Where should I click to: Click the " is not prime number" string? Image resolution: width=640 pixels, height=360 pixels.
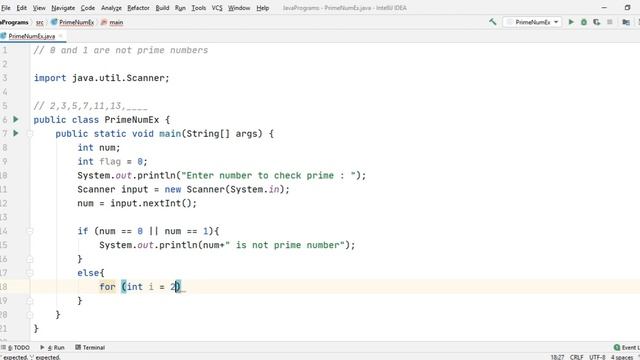(285, 245)
